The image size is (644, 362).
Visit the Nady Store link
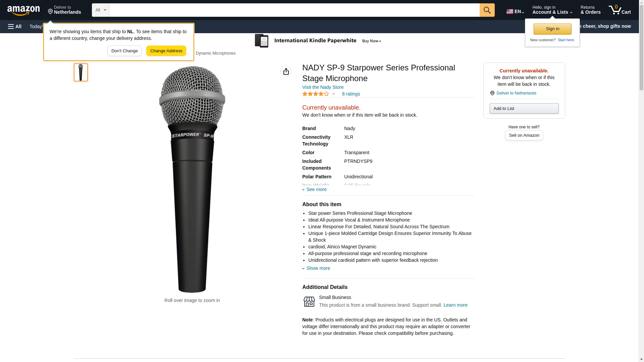(x=323, y=87)
